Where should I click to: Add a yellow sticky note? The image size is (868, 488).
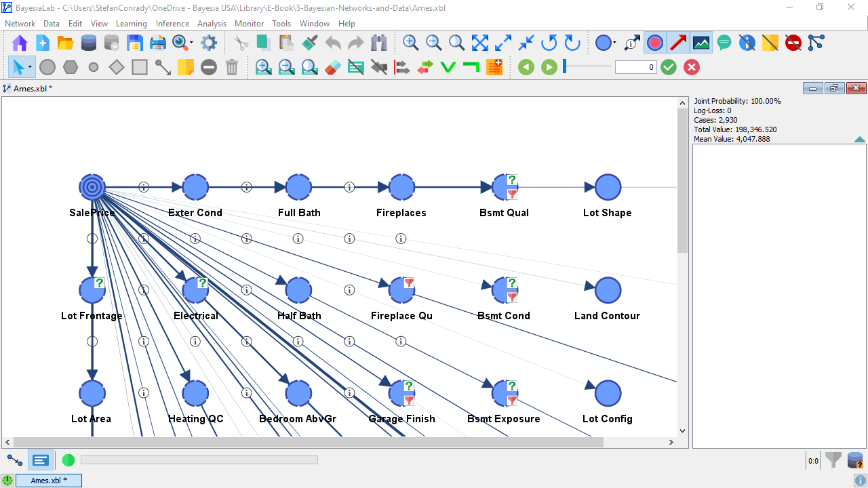coord(186,67)
